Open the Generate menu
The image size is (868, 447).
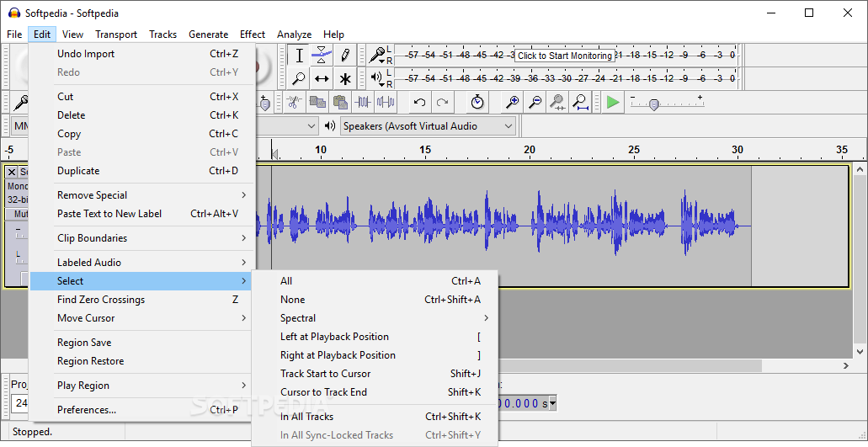tap(208, 35)
